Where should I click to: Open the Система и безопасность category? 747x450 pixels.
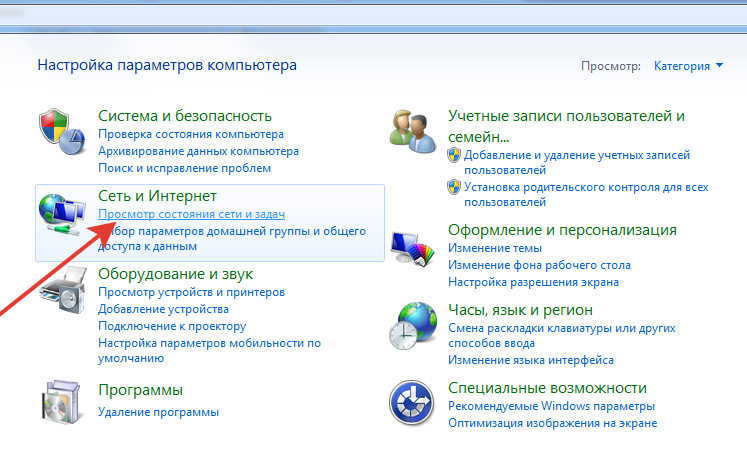tap(185, 116)
